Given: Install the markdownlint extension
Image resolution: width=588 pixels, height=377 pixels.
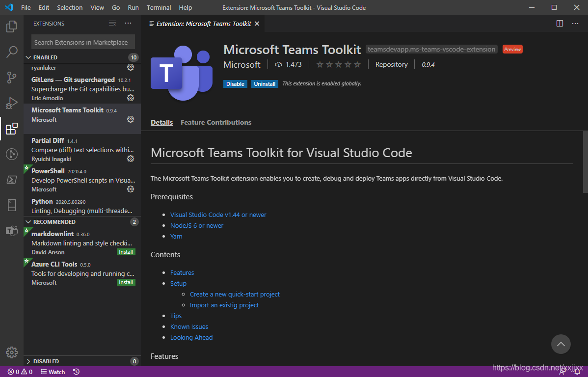Looking at the screenshot, I should 126,252.
